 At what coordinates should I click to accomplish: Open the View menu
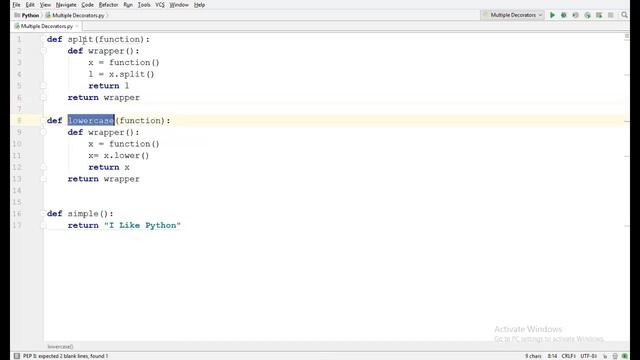click(x=45, y=5)
